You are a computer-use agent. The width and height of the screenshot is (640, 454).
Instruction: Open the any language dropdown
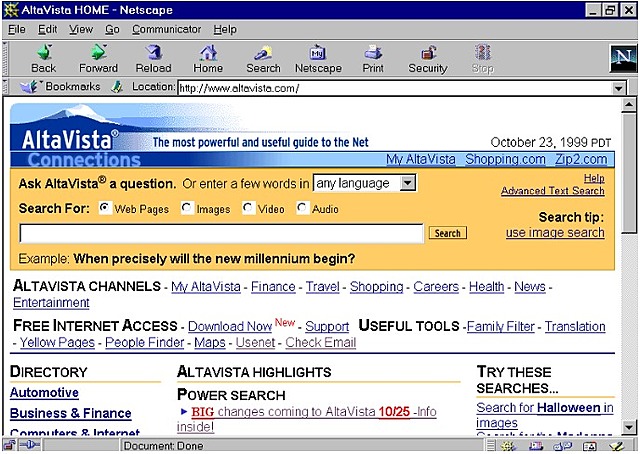point(364,183)
